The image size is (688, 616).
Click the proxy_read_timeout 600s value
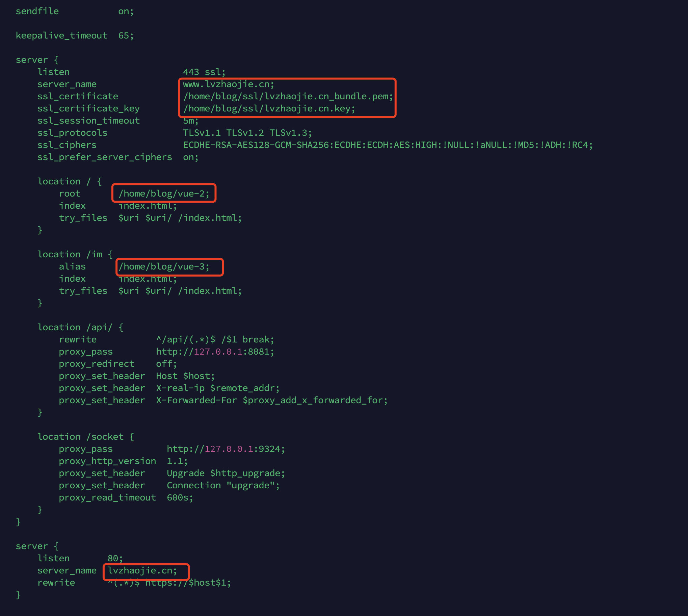pos(180,498)
